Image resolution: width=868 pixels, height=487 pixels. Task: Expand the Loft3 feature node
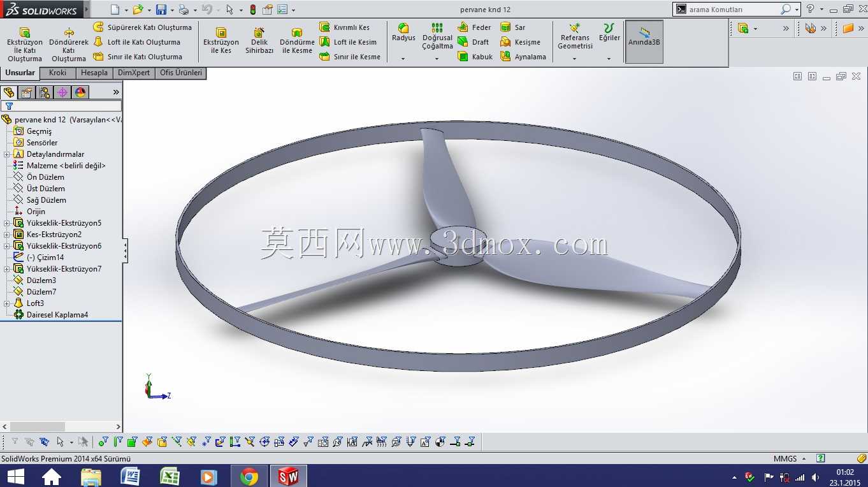[7, 303]
